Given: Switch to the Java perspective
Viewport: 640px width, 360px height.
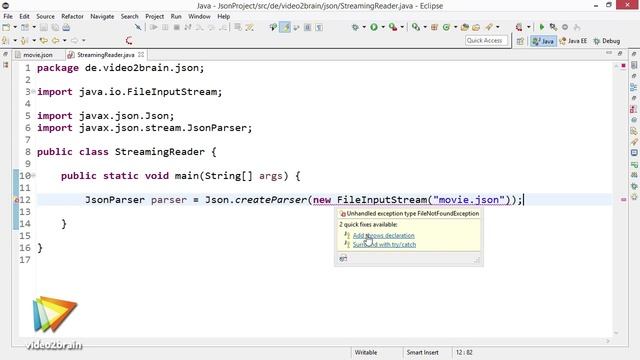Looking at the screenshot, I should click(x=543, y=41).
